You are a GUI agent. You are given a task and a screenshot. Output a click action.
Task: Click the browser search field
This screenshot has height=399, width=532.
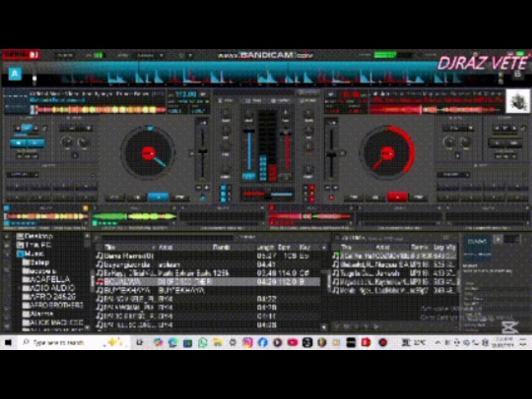point(166,237)
